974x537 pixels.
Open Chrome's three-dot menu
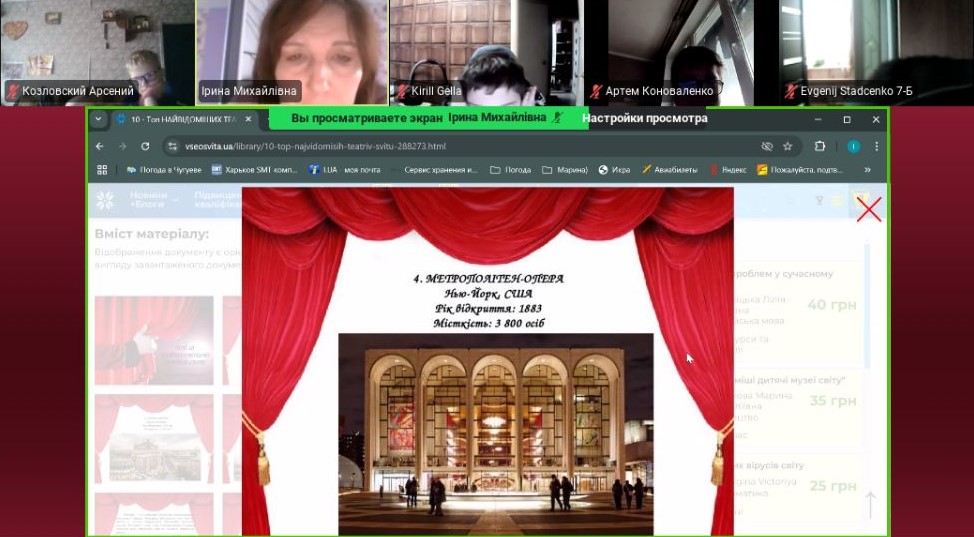(x=876, y=147)
